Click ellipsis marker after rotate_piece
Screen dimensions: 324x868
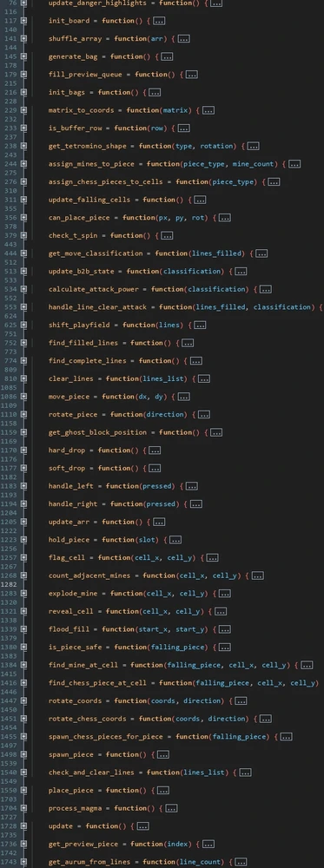[x=204, y=415]
